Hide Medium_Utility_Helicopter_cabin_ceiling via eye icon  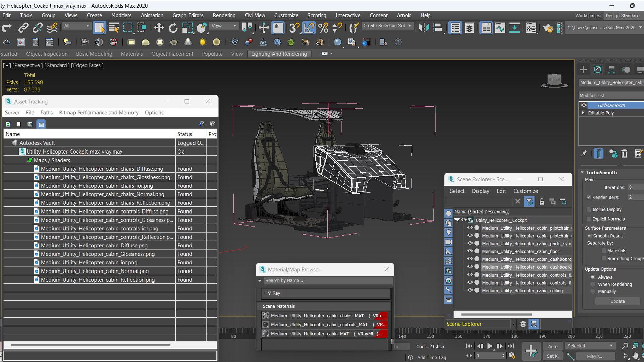pos(470,290)
